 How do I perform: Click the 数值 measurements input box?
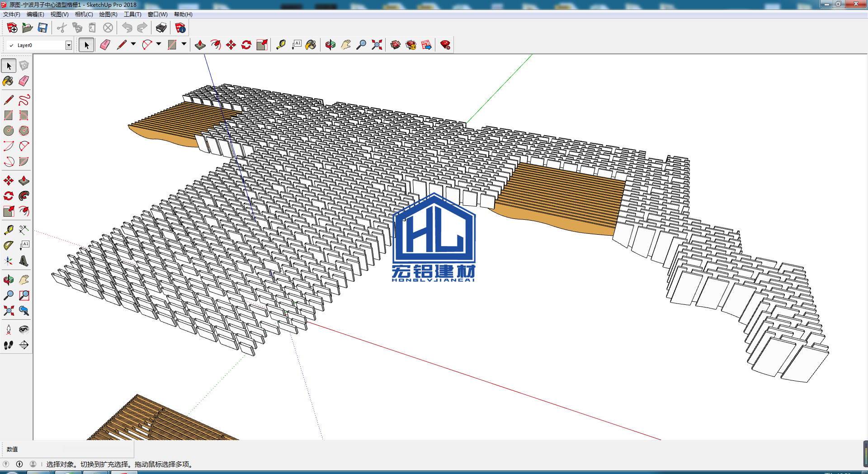tap(98, 449)
